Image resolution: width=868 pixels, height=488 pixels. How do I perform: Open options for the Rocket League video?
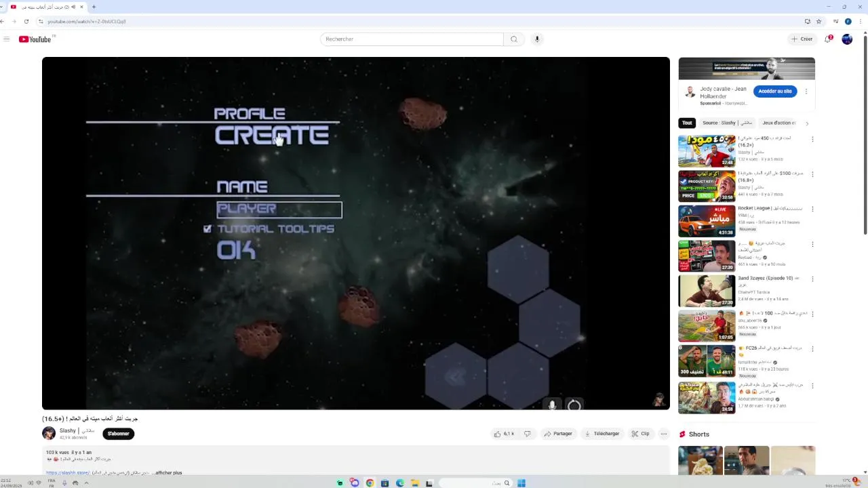[x=812, y=209]
